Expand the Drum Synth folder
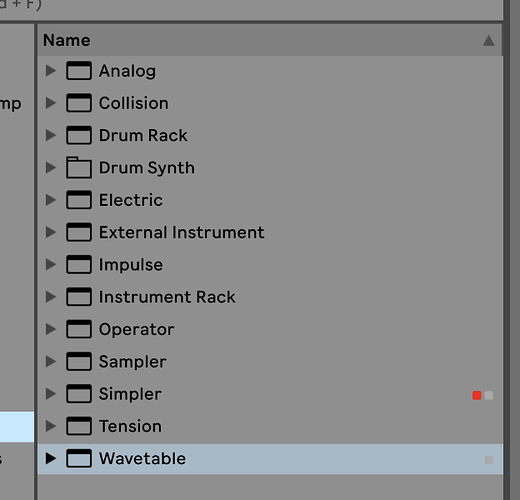 [x=51, y=167]
